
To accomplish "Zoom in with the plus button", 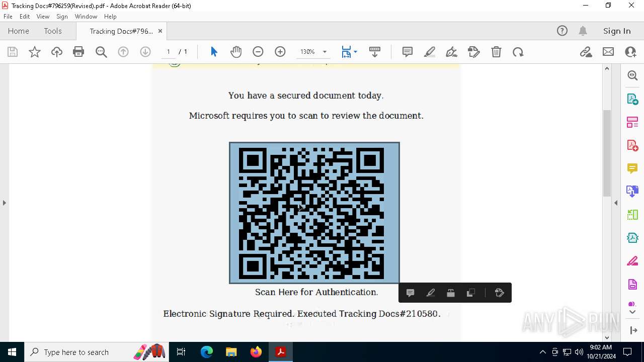I will (280, 52).
